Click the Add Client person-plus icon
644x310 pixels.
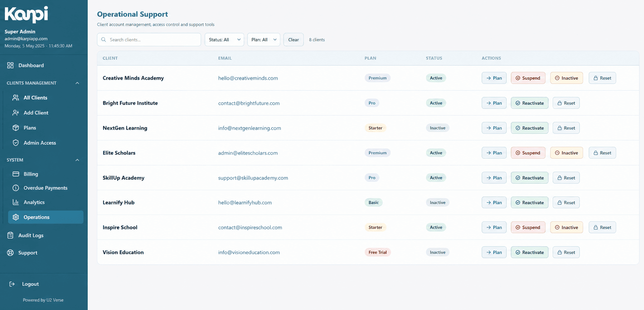16,113
